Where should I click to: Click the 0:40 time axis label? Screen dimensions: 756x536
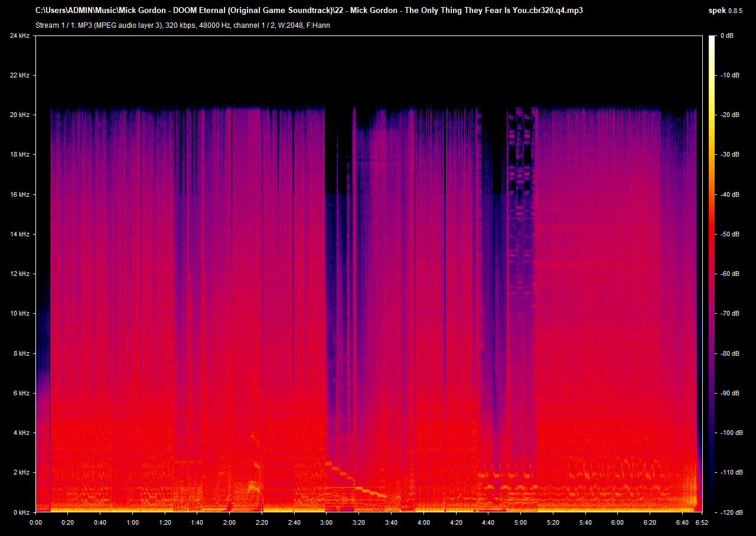(100, 523)
